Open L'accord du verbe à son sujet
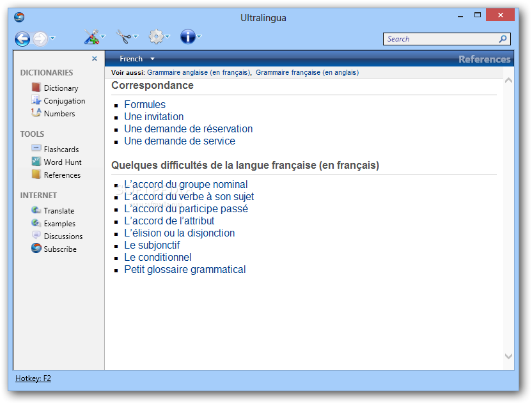Viewport: 532px width, 404px height. coord(189,197)
